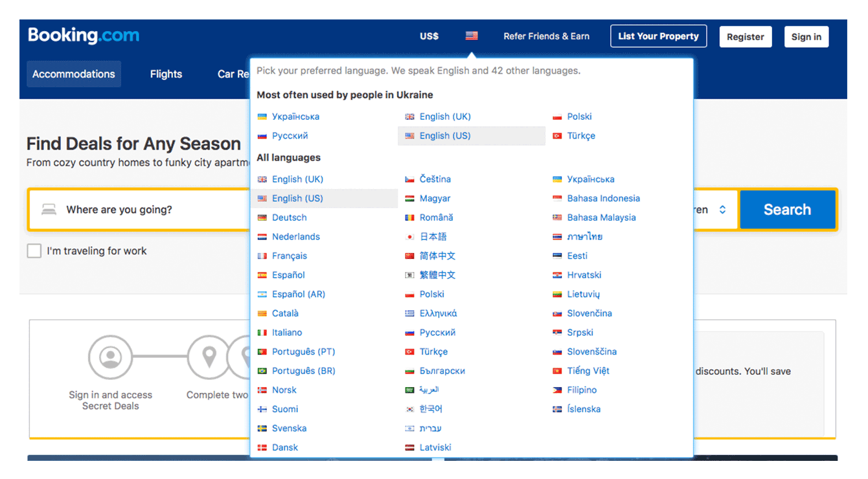Select the Lietuvių language link

(x=584, y=294)
